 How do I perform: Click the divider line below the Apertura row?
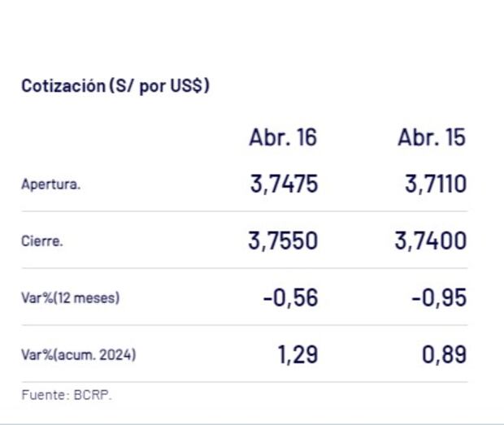click(x=244, y=212)
